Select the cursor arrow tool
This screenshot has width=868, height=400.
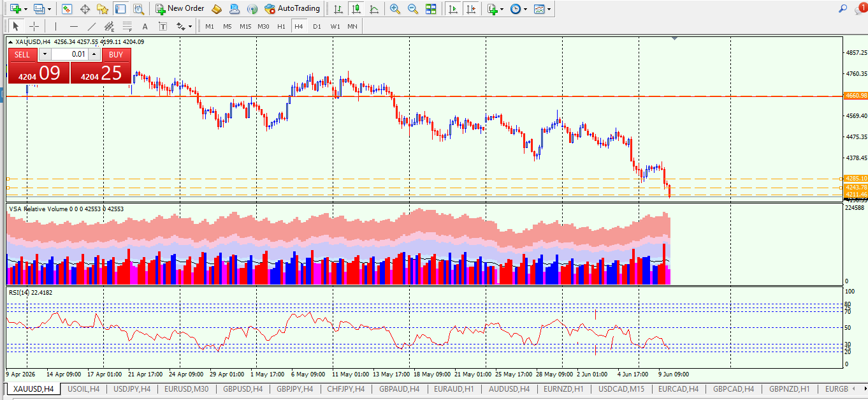tap(16, 26)
